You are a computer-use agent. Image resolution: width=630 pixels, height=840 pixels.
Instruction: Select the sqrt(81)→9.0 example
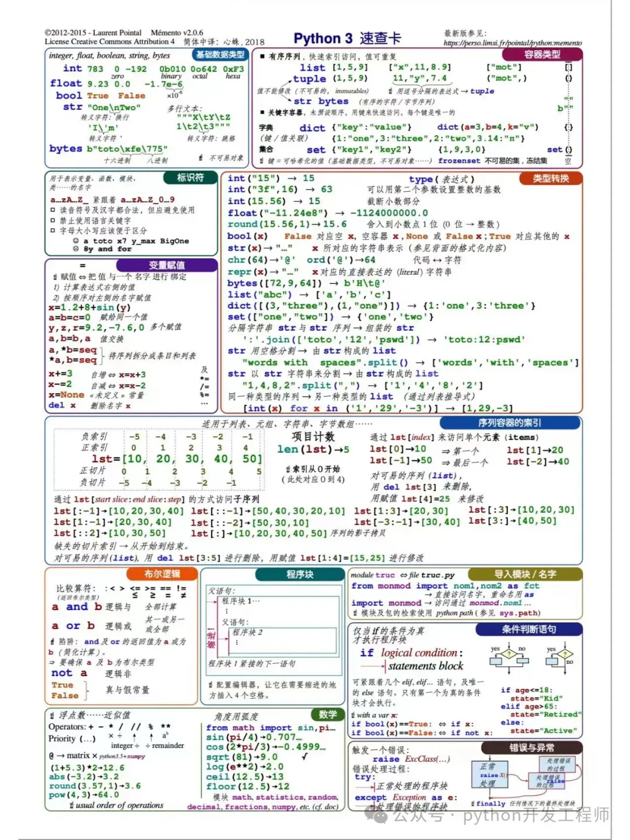242,757
